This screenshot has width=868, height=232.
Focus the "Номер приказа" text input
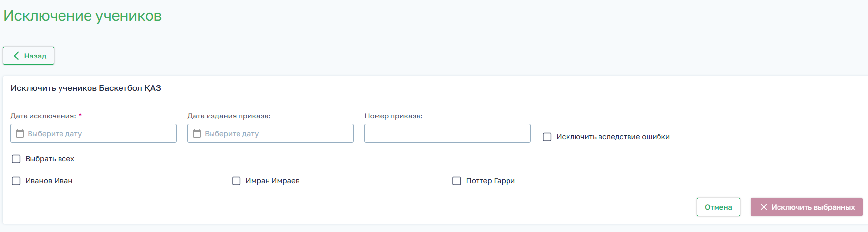[x=447, y=133]
